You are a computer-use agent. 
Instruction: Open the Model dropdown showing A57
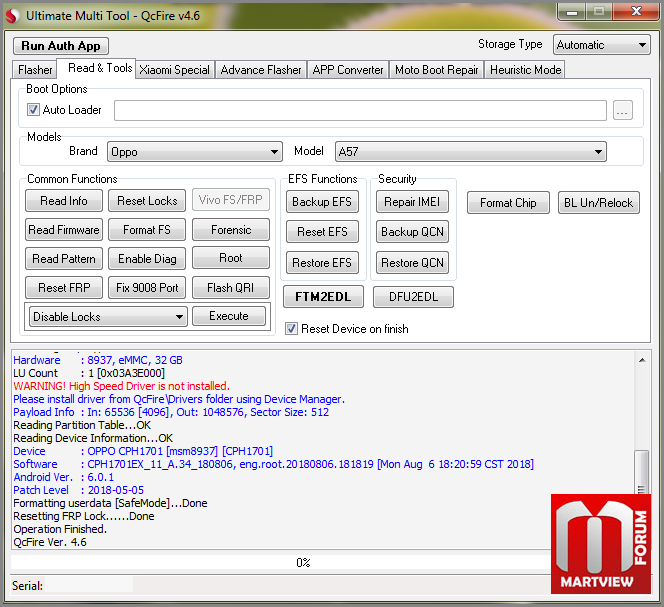470,152
